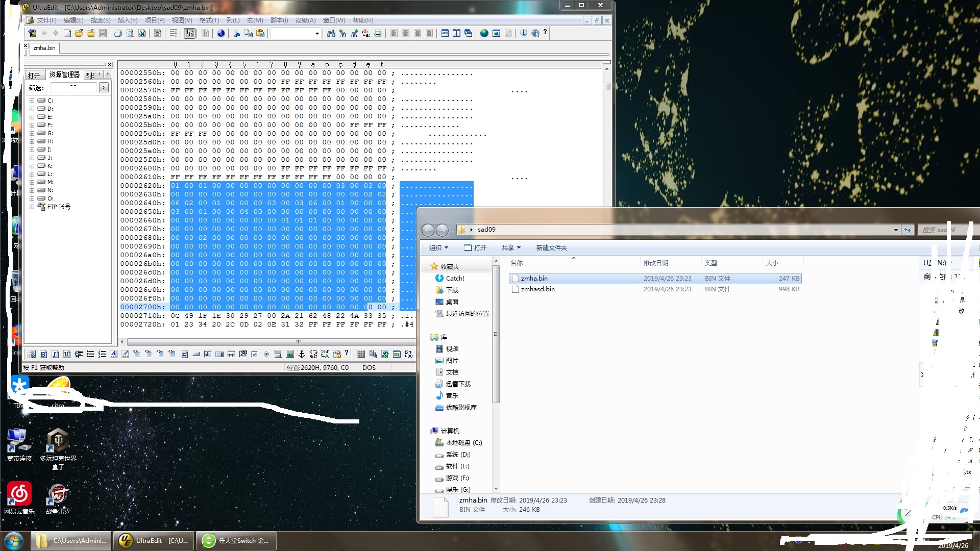980x551 pixels.
Task: Click the Italic I icon in the HTML toolbar
Action: tap(55, 354)
